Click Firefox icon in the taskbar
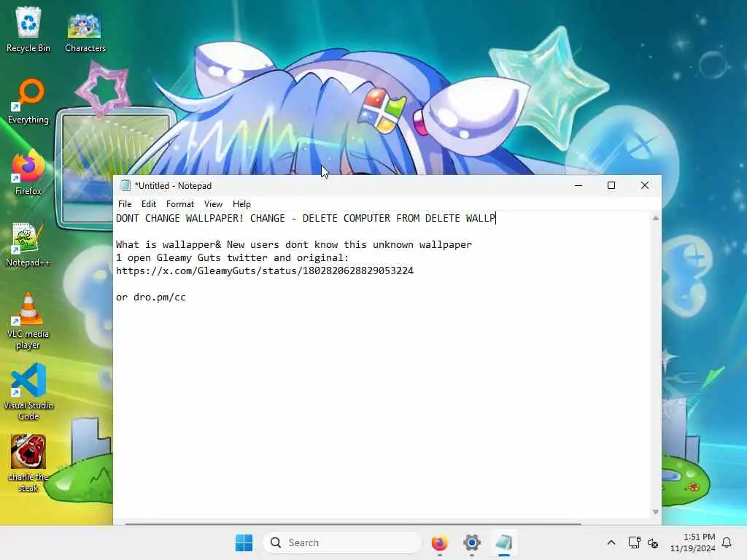The image size is (747, 560). 439,542
